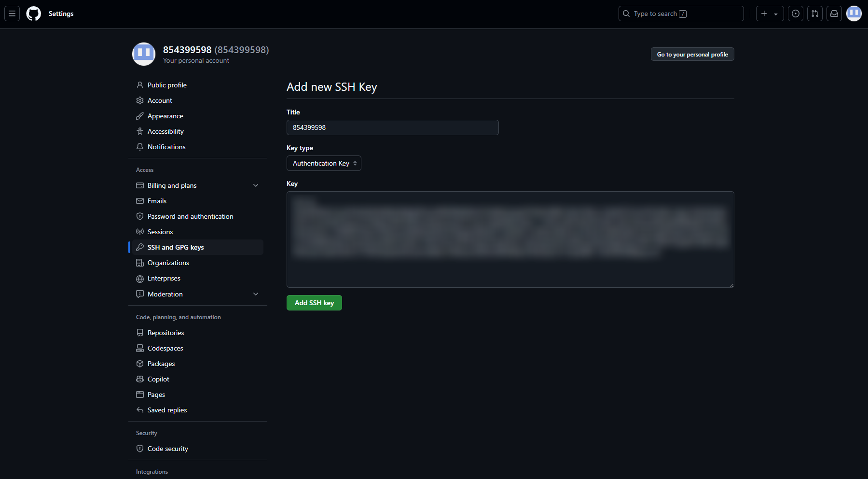Click the GitHub logo home icon
Viewport: 868px width, 479px height.
pos(33,14)
